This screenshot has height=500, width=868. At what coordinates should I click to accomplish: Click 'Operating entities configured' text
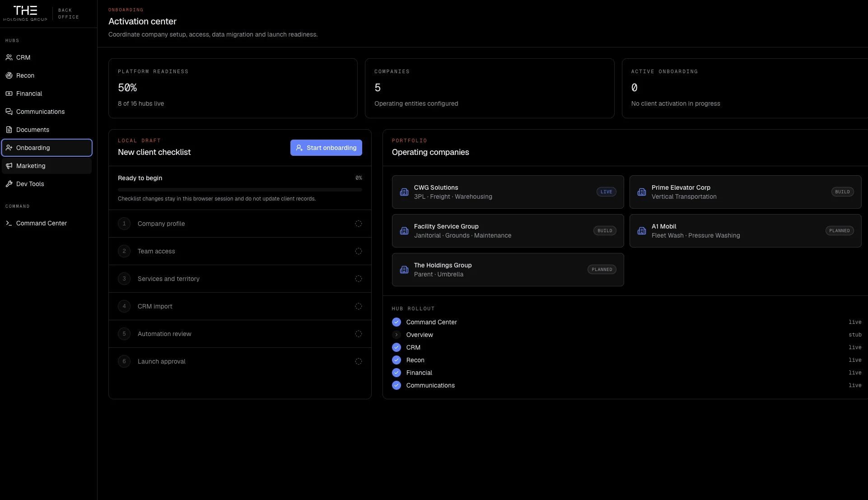pyautogui.click(x=416, y=103)
